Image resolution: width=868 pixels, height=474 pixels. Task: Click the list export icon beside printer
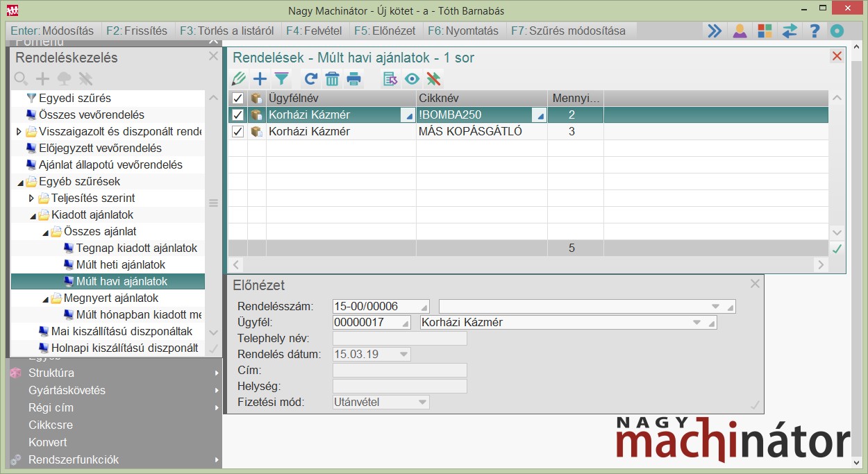coord(390,79)
